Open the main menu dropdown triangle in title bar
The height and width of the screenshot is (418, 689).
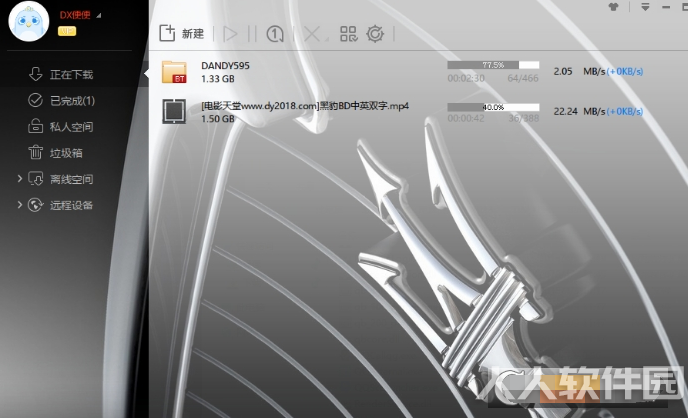pyautogui.click(x=645, y=7)
